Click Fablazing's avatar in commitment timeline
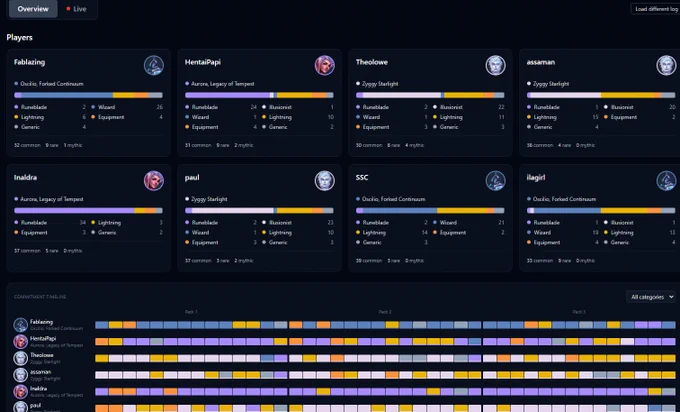This screenshot has height=412, width=680. click(x=20, y=325)
